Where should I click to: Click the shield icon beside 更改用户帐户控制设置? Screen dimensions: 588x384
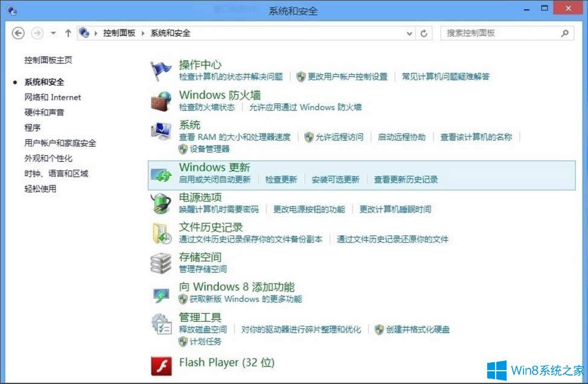pyautogui.click(x=301, y=77)
